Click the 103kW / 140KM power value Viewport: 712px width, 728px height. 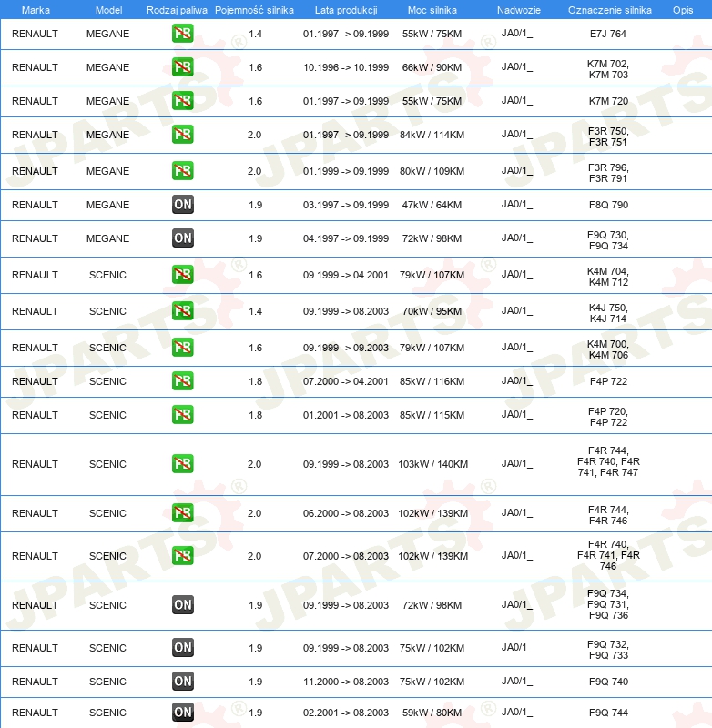click(x=432, y=464)
